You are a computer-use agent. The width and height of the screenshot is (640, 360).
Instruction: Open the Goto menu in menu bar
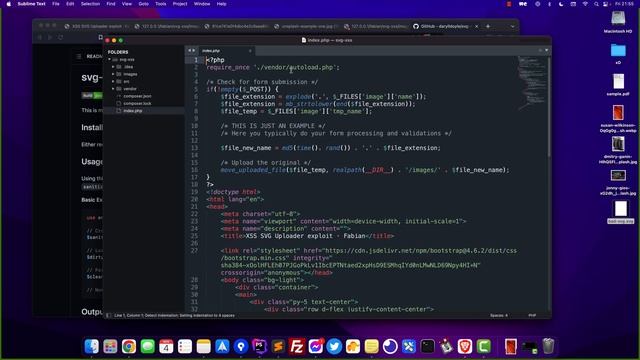click(143, 4)
